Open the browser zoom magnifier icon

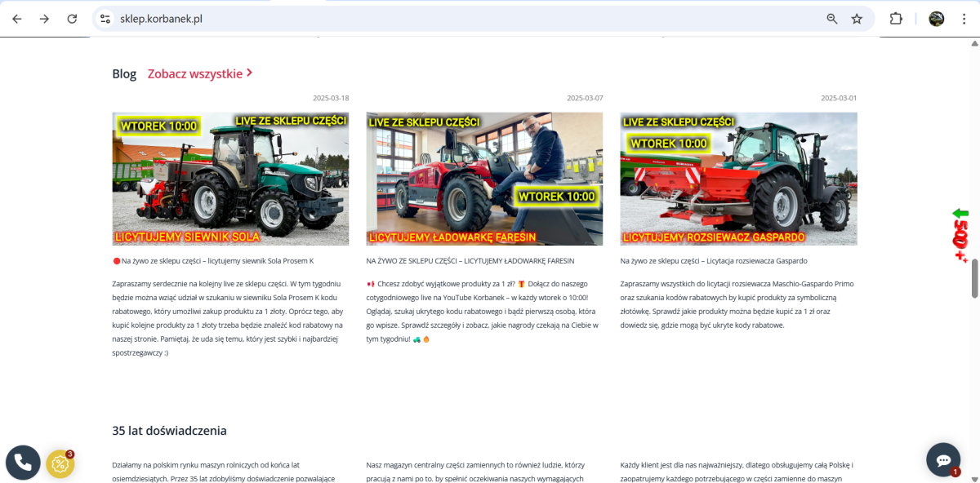[832, 19]
